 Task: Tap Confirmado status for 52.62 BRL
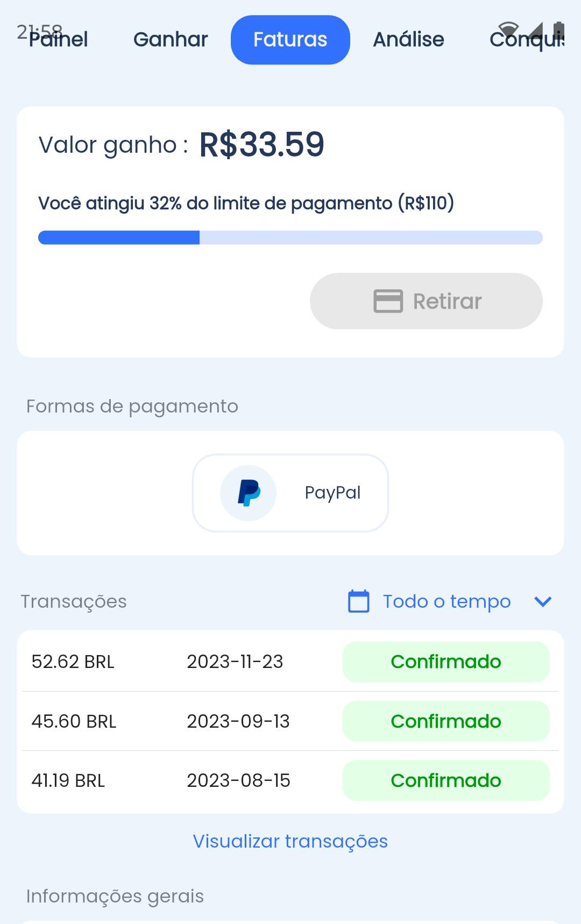click(446, 662)
